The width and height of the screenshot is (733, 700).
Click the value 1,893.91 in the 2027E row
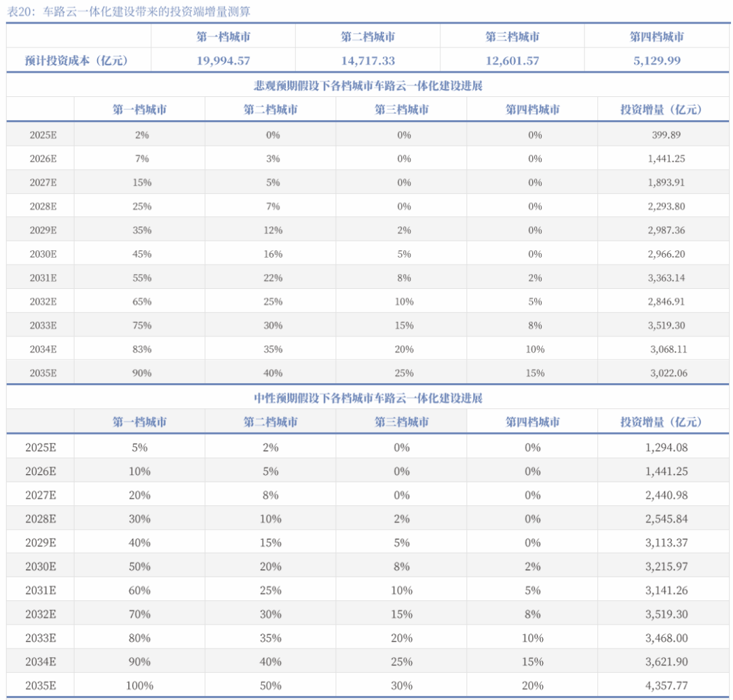[666, 182]
